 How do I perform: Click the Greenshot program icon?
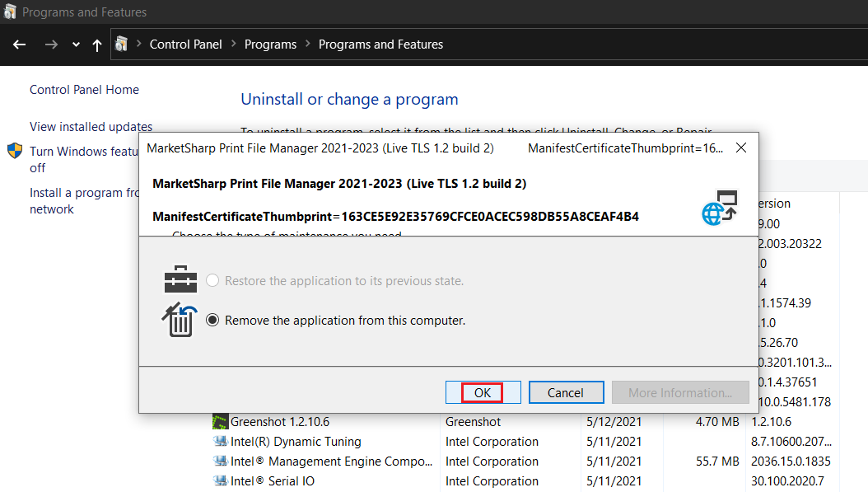[x=221, y=422]
